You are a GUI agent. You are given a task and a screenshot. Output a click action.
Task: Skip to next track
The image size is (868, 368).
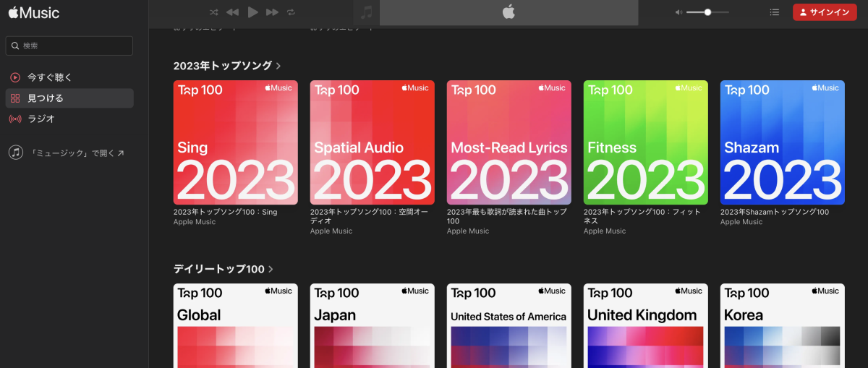[x=272, y=12]
